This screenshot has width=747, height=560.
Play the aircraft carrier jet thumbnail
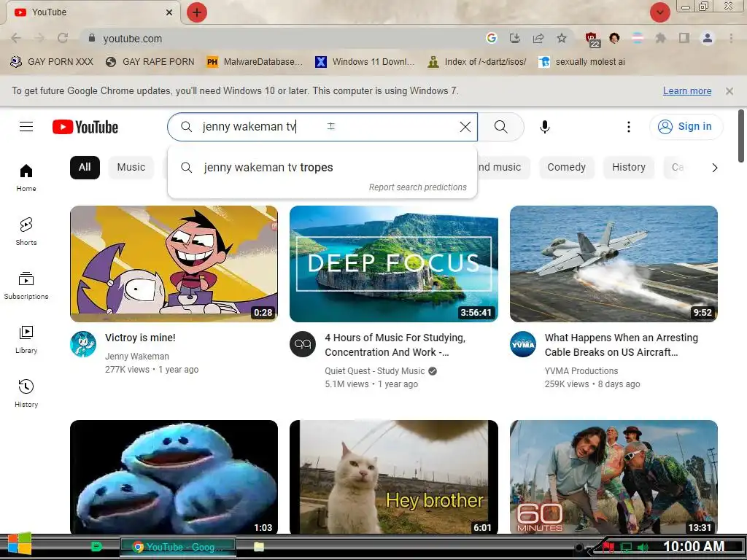tap(614, 264)
